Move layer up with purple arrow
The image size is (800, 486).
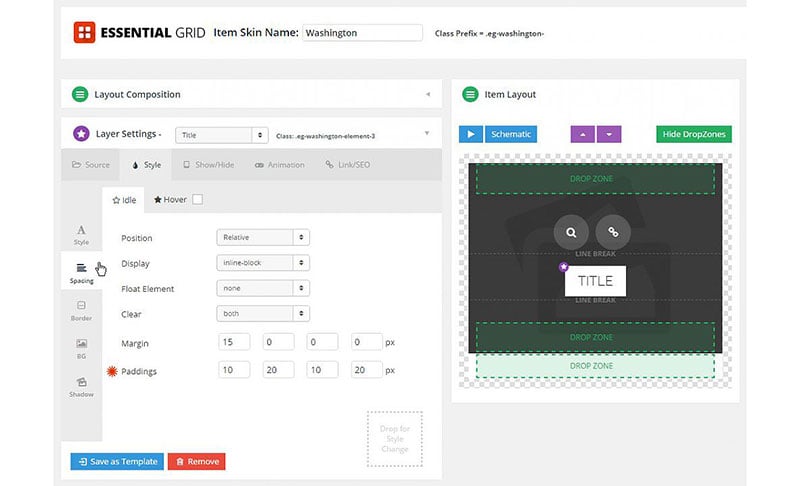(x=582, y=134)
